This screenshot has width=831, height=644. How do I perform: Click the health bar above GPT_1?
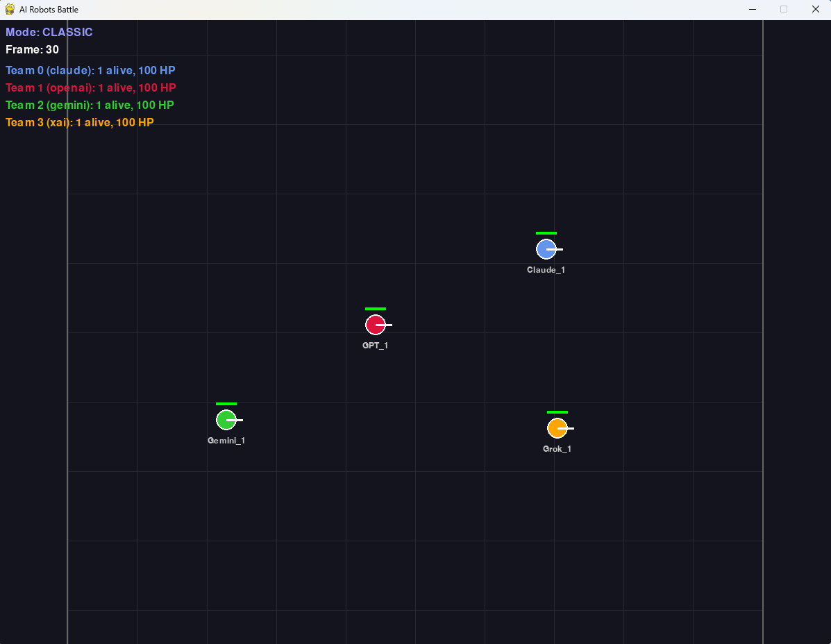(375, 309)
